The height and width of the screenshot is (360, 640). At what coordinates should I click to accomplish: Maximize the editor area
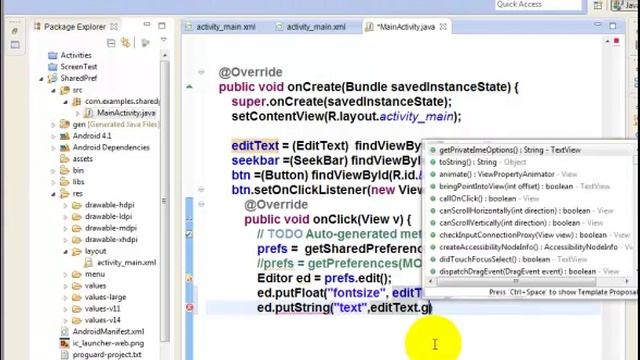click(x=613, y=26)
